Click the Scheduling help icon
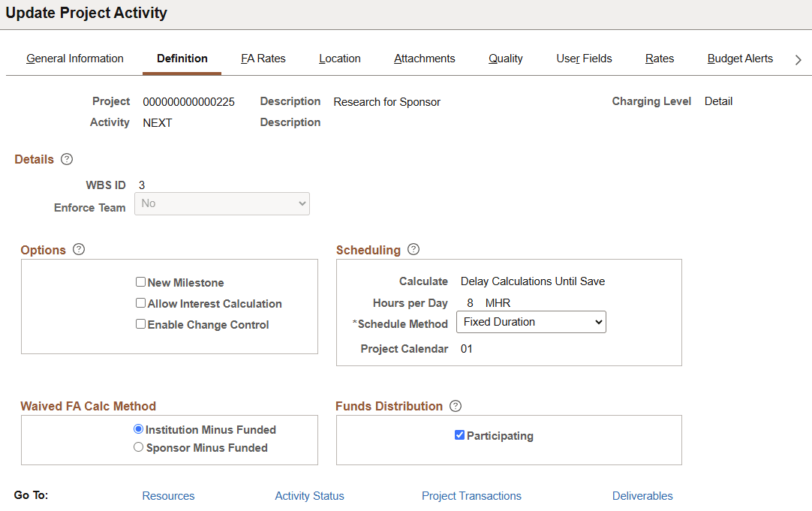 [x=414, y=250]
